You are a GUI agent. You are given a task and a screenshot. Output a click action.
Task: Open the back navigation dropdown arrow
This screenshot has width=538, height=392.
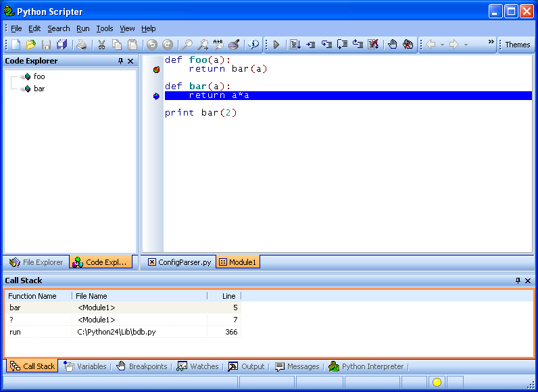point(442,45)
